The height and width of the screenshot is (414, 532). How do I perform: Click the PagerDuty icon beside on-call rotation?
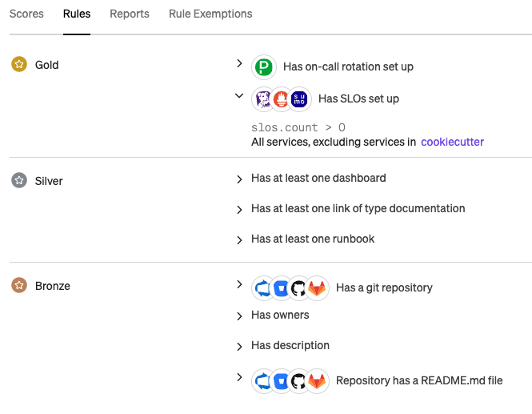pos(263,66)
